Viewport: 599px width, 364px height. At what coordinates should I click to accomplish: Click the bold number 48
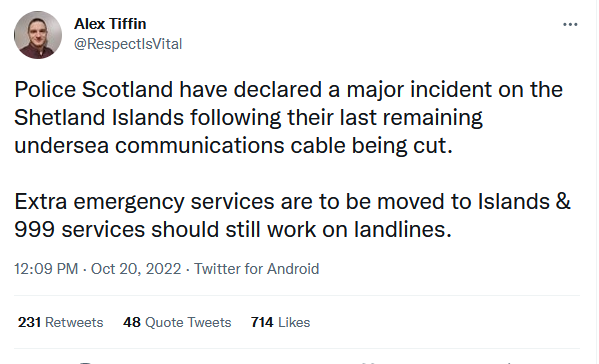coord(132,322)
